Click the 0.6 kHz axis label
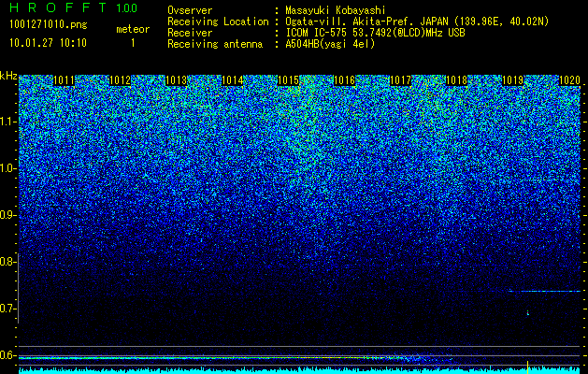Image resolution: width=588 pixels, height=374 pixels. click(x=8, y=355)
